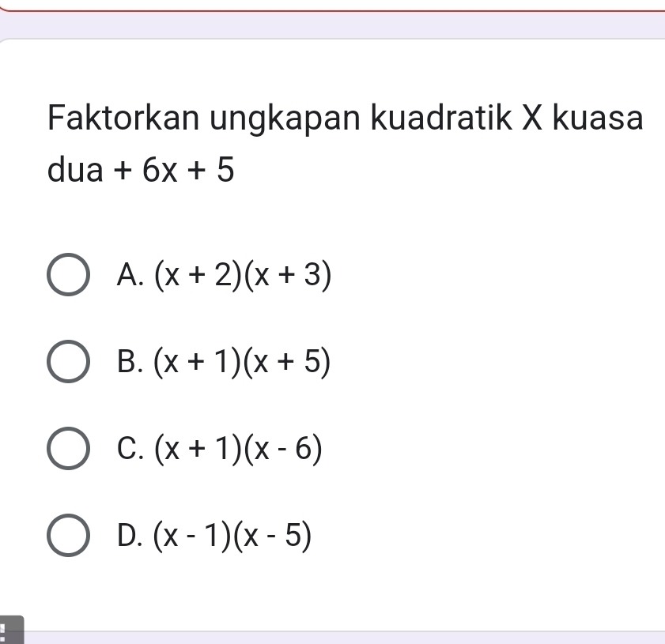The width and height of the screenshot is (665, 644).
Task: Click the "dua + 6x + 5" line
Action: (141, 169)
